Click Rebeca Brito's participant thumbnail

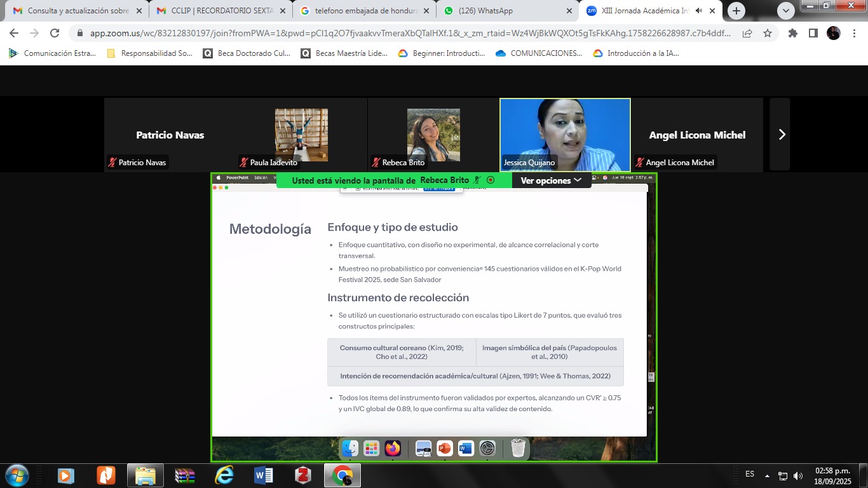coord(433,135)
